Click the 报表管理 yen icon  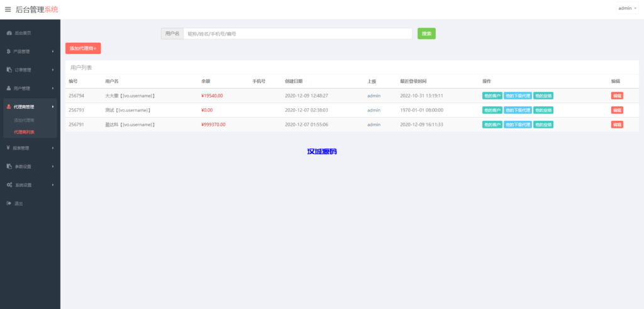(x=9, y=149)
